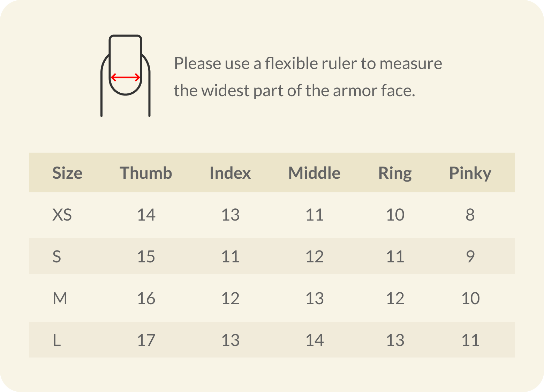Select the XS size row label
This screenshot has height=392, width=544.
[x=62, y=215]
